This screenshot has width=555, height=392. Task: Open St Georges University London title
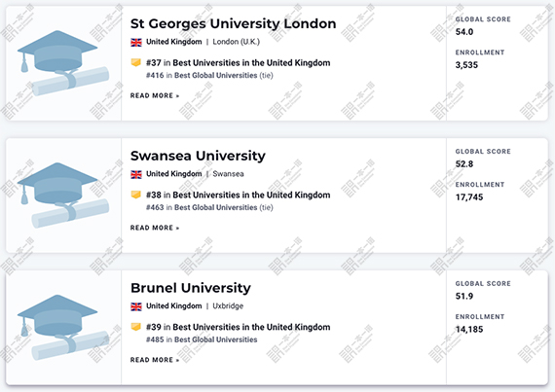(x=234, y=23)
